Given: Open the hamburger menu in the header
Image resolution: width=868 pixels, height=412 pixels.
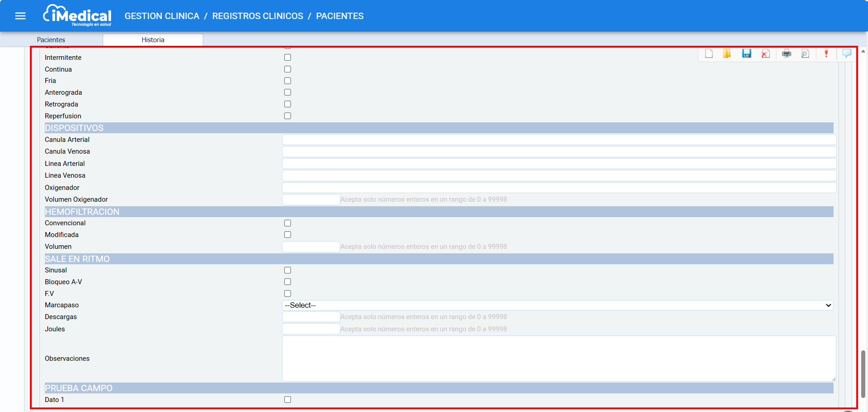Looking at the screenshot, I should pyautogui.click(x=20, y=16).
